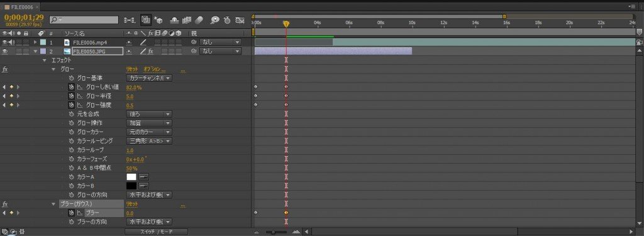
Task: Click the brainstorm icon
Action: 215,20
